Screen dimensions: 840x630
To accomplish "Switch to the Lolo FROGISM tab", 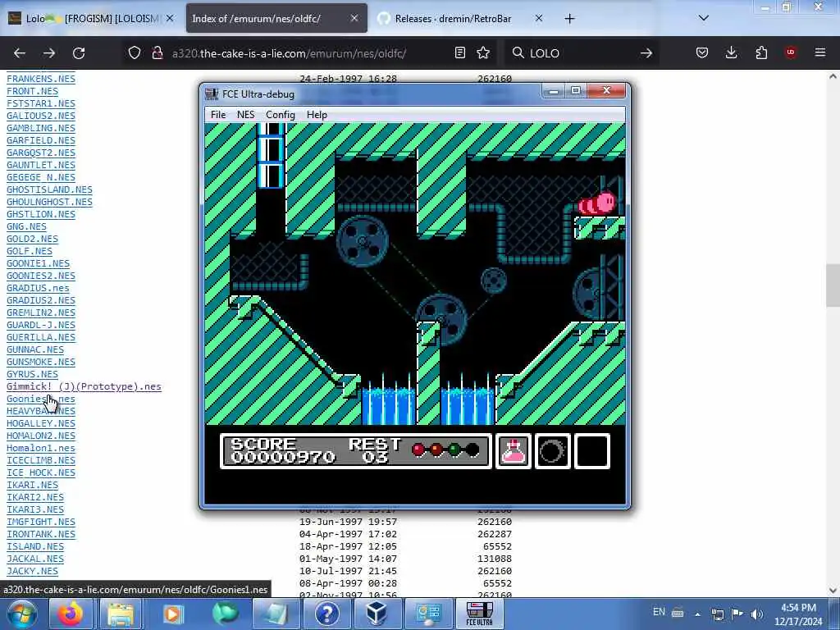I will tap(91, 18).
